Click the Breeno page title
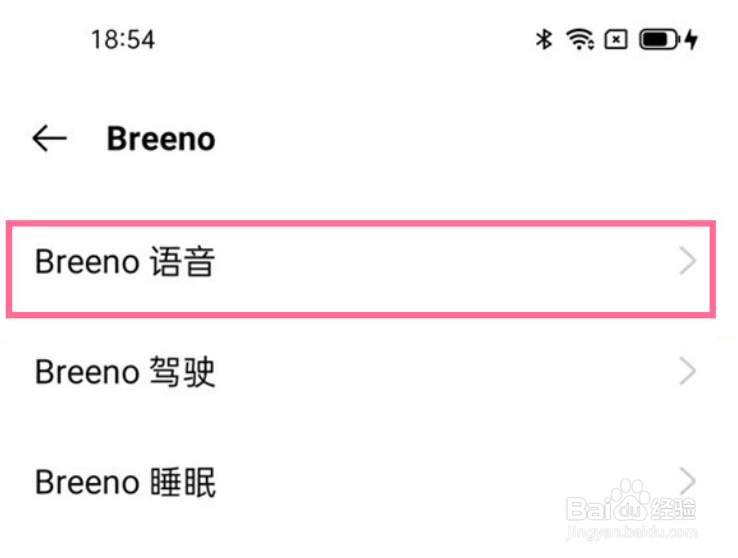The height and width of the screenshot is (558, 738). pyautogui.click(x=160, y=138)
